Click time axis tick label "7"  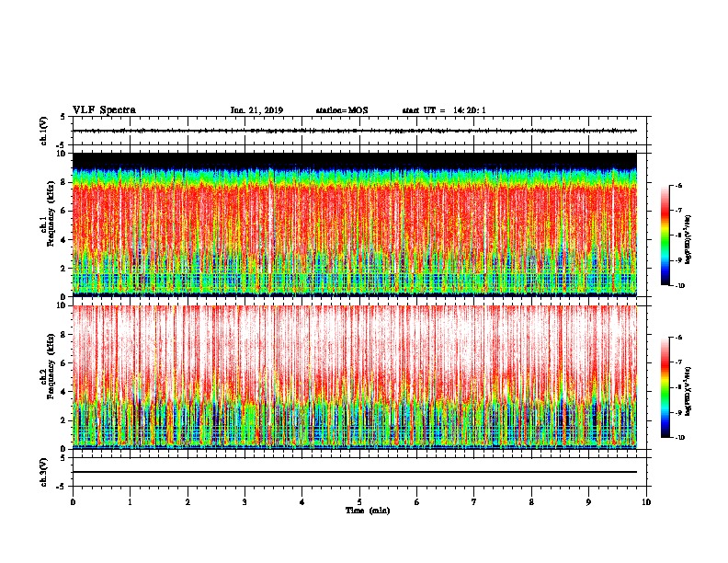[474, 502]
